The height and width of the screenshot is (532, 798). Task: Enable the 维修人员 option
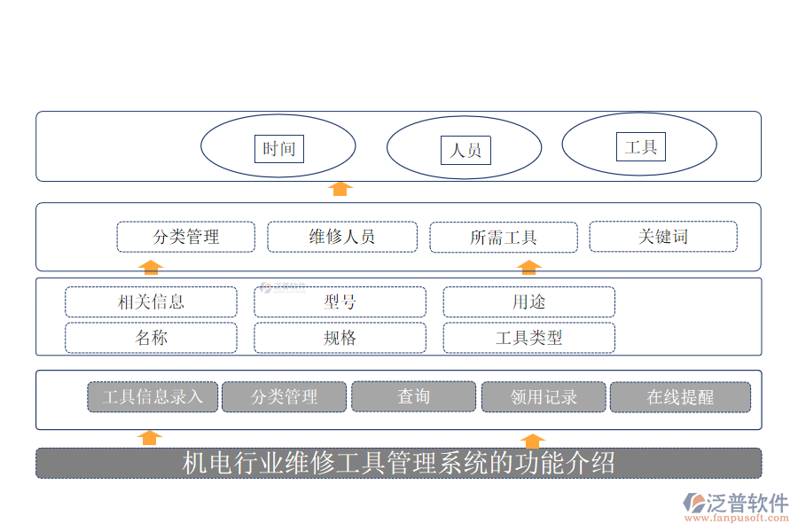coord(341,236)
